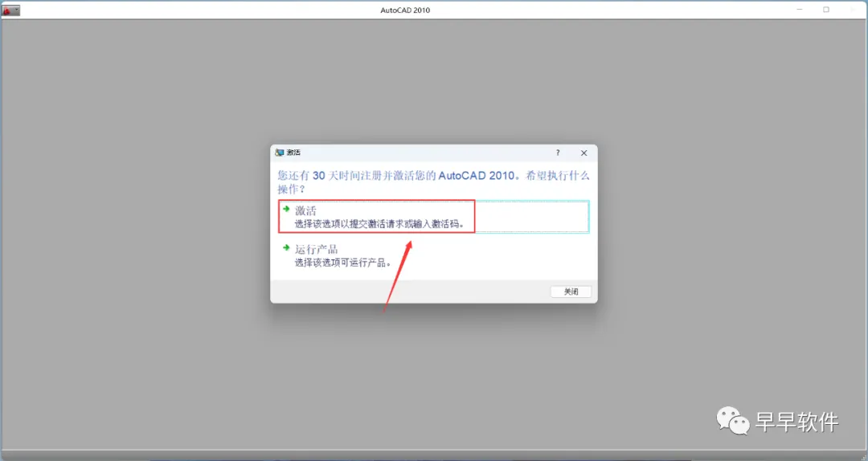Screen dimensions: 868x461
Task: Choose 运行产品 to run the product
Action: coord(433,255)
